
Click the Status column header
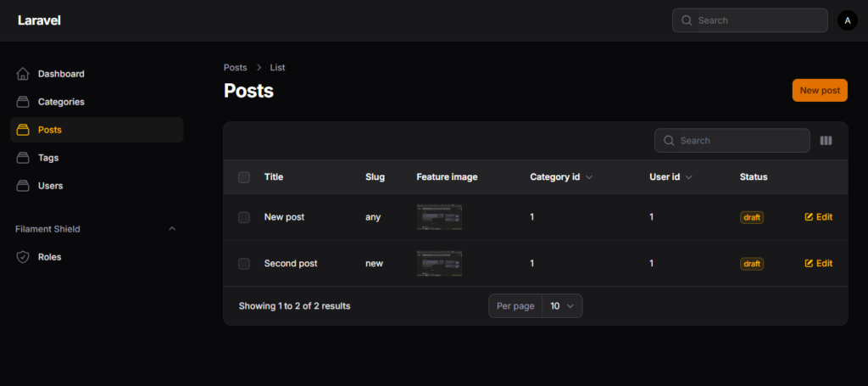tap(754, 177)
